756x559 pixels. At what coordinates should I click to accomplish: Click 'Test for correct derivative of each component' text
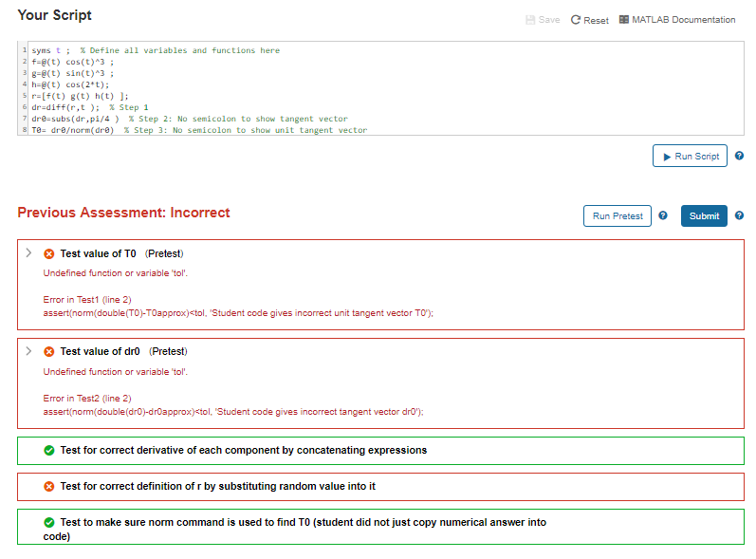tap(244, 450)
